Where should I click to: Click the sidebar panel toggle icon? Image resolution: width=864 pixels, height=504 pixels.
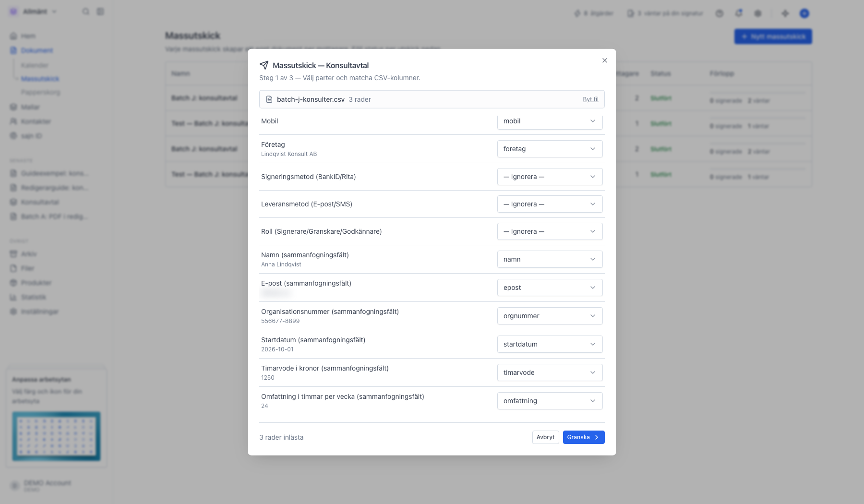100,12
